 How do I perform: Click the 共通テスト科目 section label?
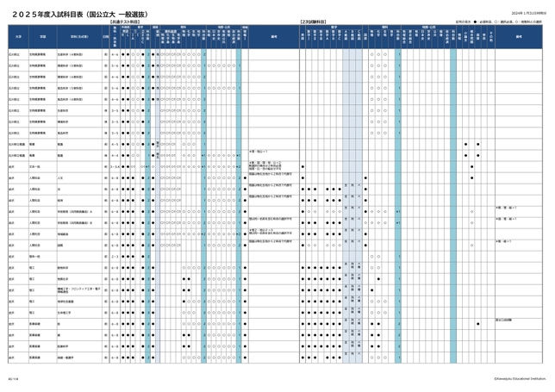click(128, 20)
